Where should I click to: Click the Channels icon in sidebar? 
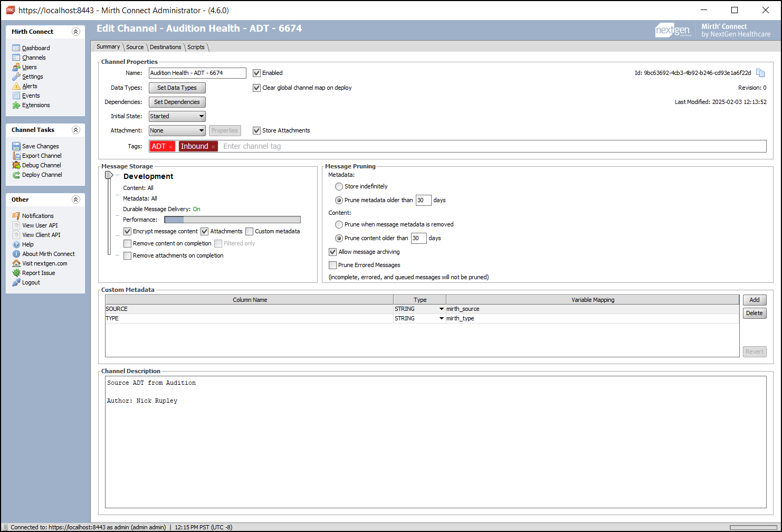click(x=16, y=58)
